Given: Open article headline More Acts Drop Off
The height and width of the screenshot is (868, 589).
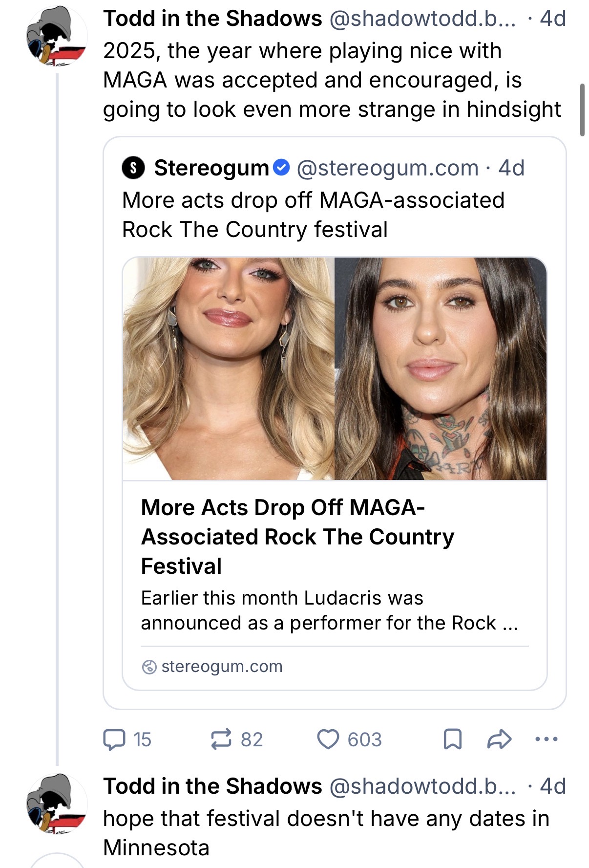Looking at the screenshot, I should pyautogui.click(x=297, y=537).
